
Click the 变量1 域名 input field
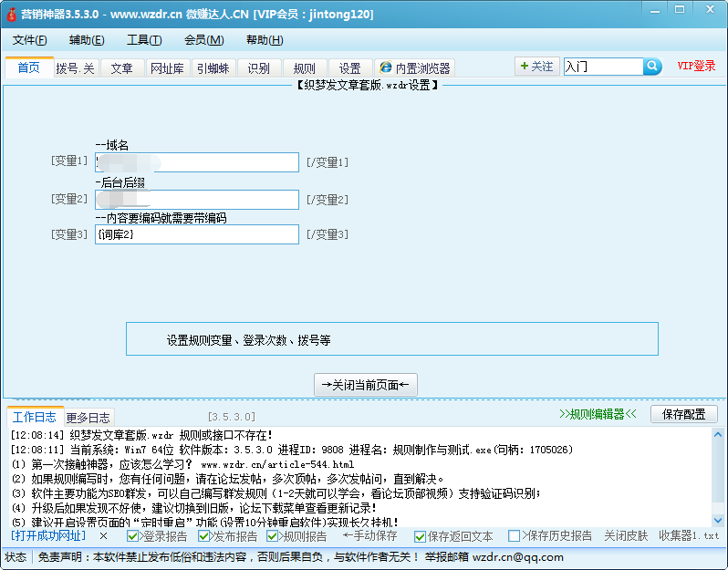pos(197,162)
